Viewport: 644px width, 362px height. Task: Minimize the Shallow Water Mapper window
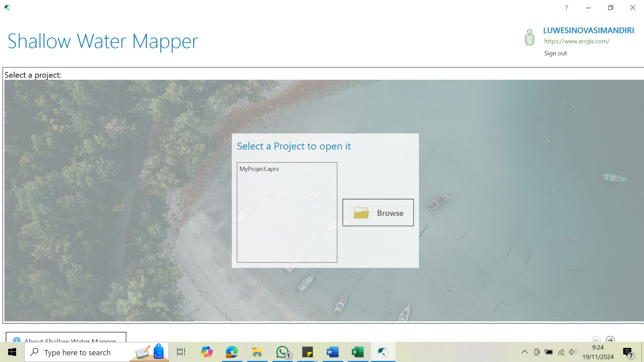[588, 8]
